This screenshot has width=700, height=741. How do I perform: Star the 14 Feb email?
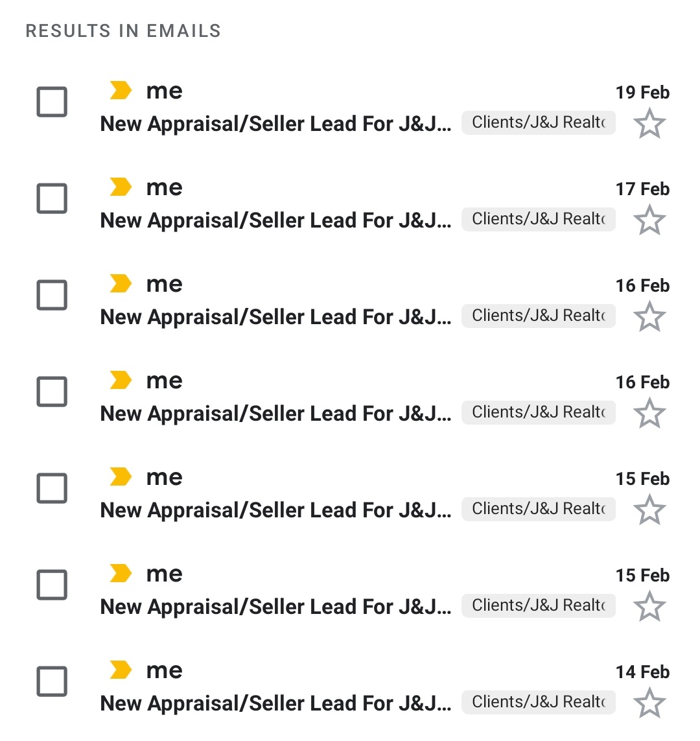pyautogui.click(x=649, y=703)
